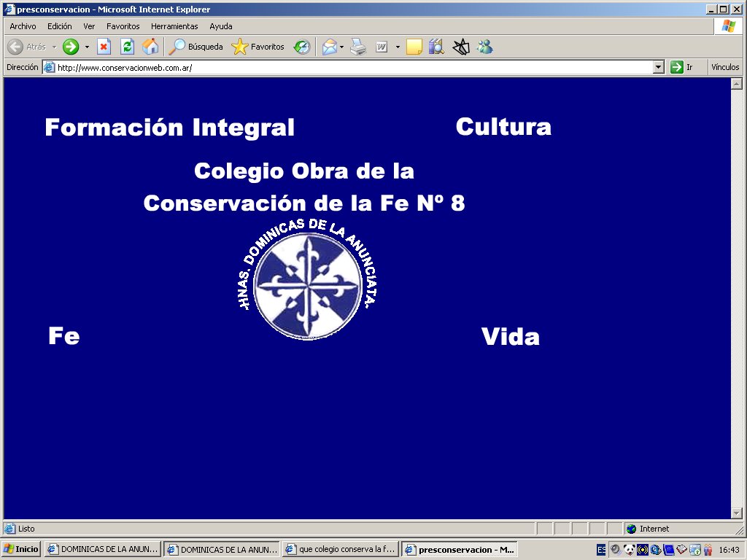Switch to first DOMINICAS DE LA ANUN taskbar window
Image resolution: width=747 pixels, height=560 pixels.
pos(103,549)
